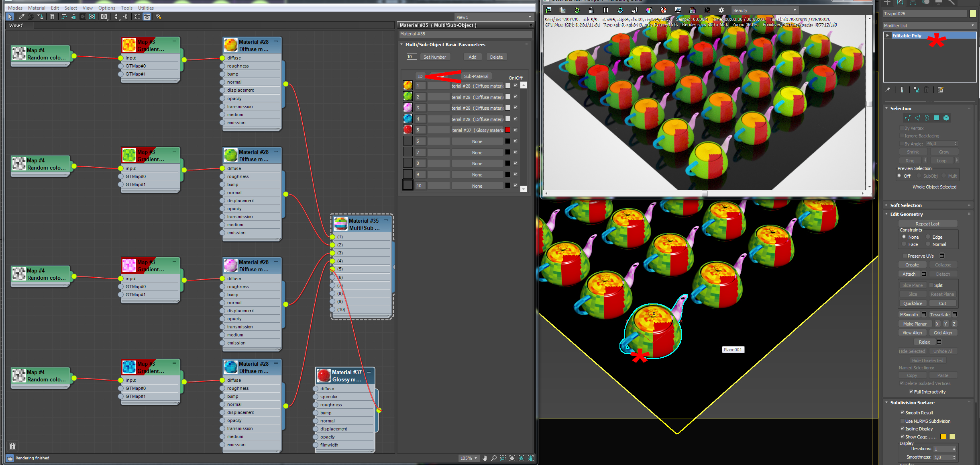The width and height of the screenshot is (980, 465).
Task: Open the Beauty render pass dropdown
Action: tap(764, 10)
